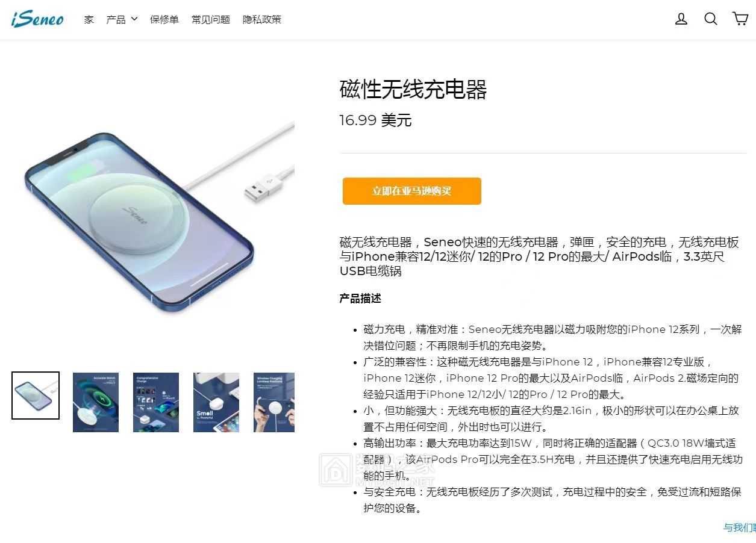Image resolution: width=756 pixels, height=543 pixels.
Task: Open the shopping cart icon
Action: (740, 19)
